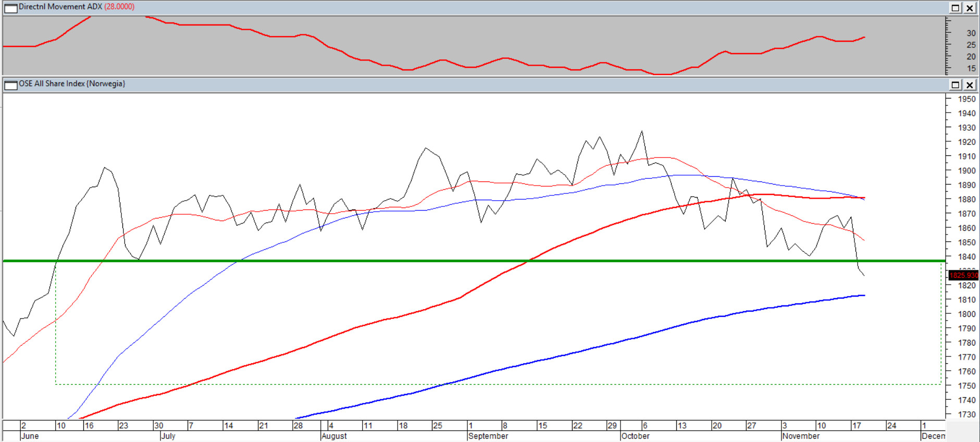Image resolution: width=980 pixels, height=442 pixels.
Task: Maximize the Directnl Movement ADX panel
Action: click(956, 8)
